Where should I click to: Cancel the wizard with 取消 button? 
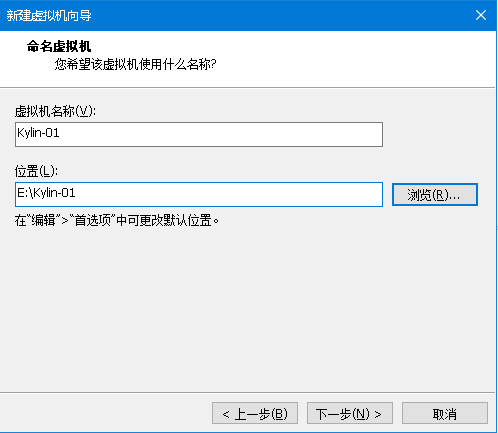tap(445, 413)
